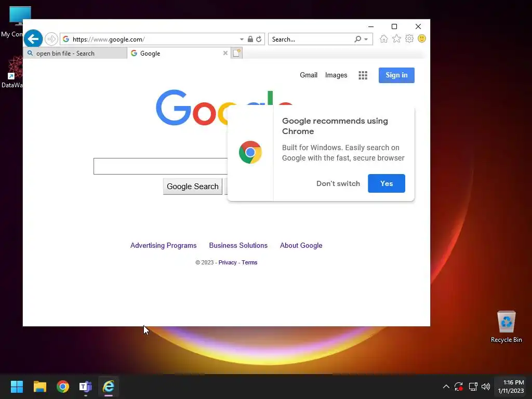This screenshot has width=532, height=399.
Task: Select the Recycle Bin desktop icon
Action: point(506,327)
